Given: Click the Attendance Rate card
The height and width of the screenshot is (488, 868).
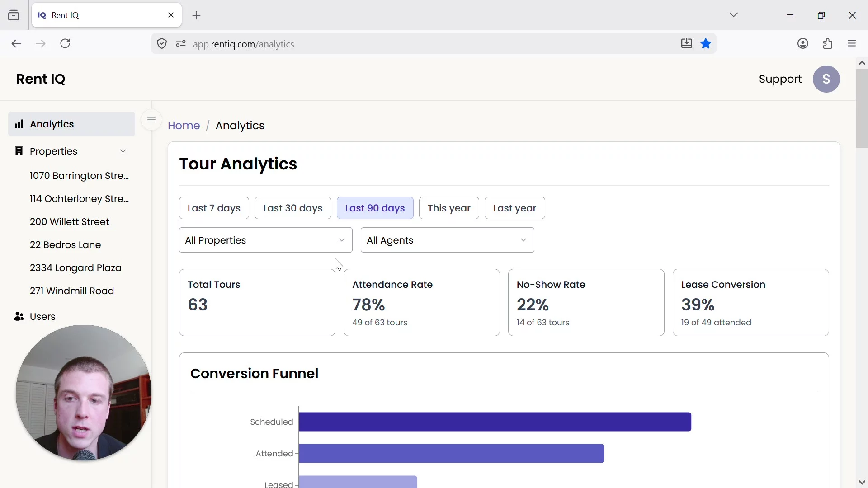Looking at the screenshot, I should tap(422, 303).
